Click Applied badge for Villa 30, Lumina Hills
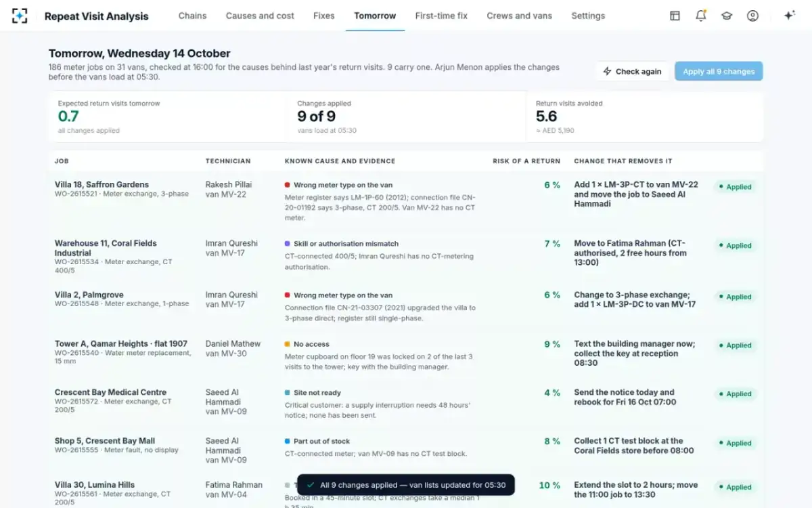The width and height of the screenshot is (812, 508). [x=735, y=487]
